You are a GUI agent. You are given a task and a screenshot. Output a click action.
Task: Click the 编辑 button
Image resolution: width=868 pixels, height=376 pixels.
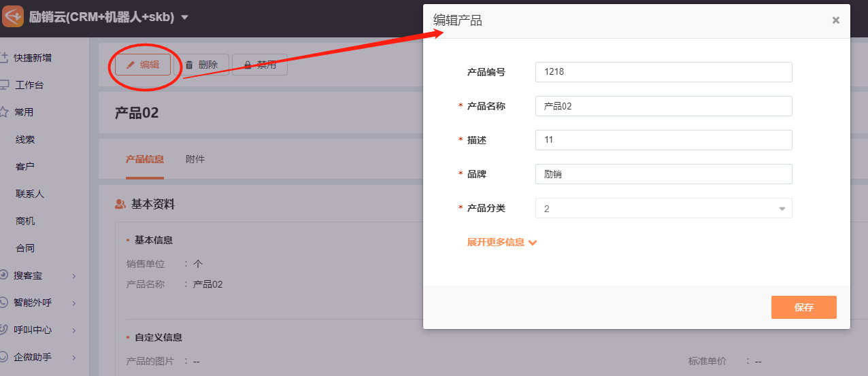(x=143, y=65)
